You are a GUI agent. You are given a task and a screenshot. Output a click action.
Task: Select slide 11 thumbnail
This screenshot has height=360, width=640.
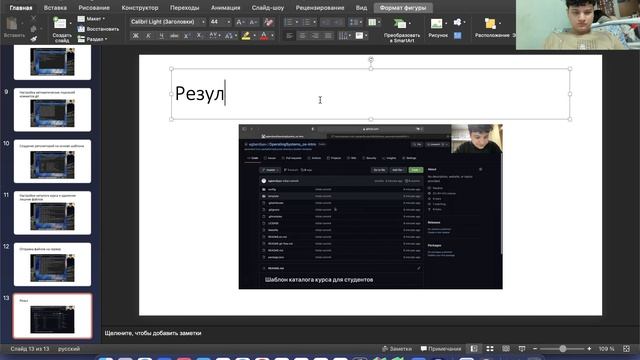[x=52, y=213]
